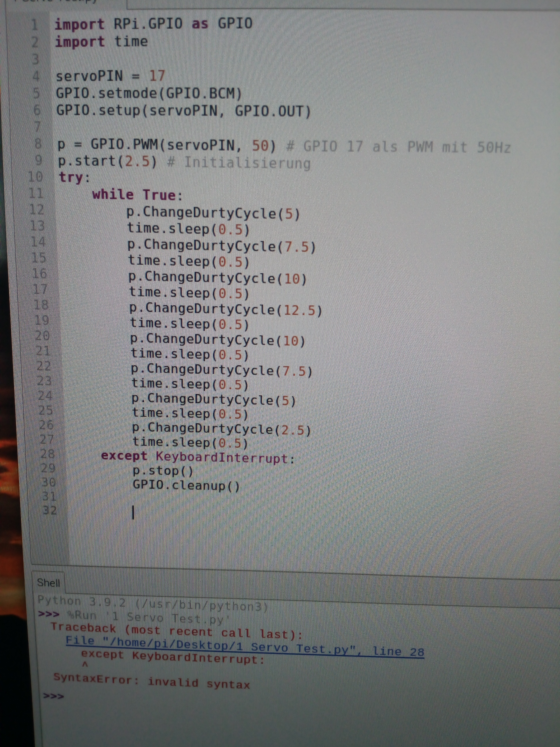The image size is (560, 747).
Task: Click the '%Run 1 Servo Test.py' shell command
Action: coord(148,617)
